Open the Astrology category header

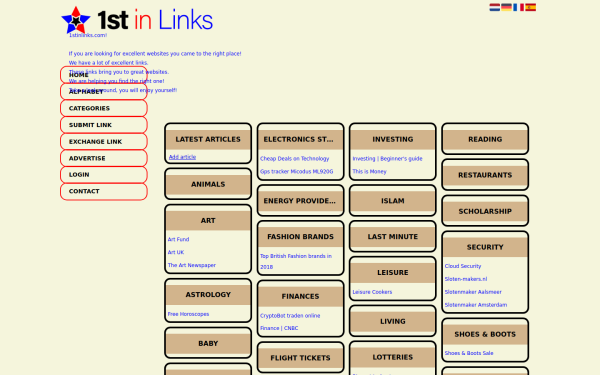pos(208,295)
